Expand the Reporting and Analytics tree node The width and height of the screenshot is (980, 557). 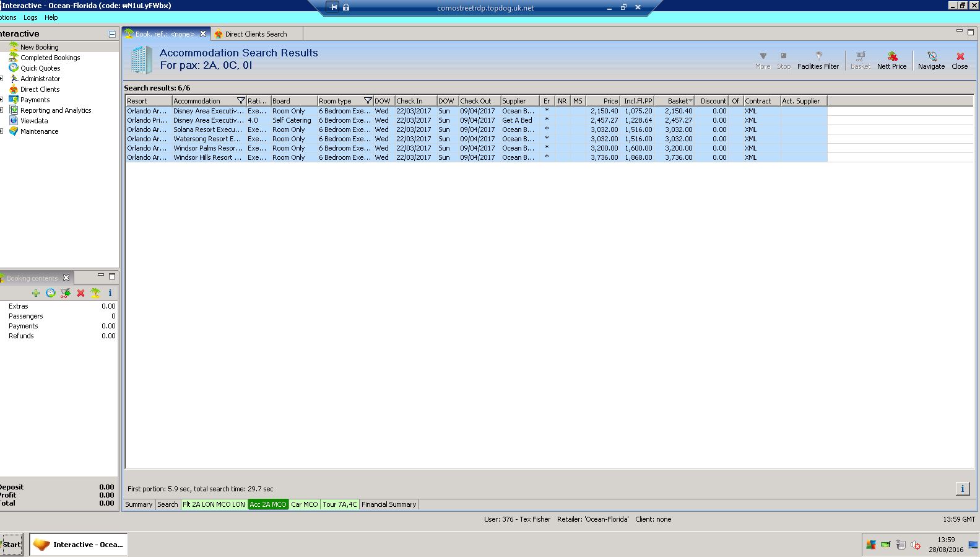click(2, 110)
